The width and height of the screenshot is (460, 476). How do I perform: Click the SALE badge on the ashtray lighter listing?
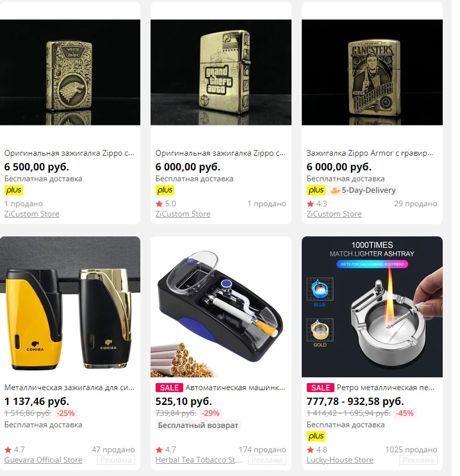coord(320,388)
